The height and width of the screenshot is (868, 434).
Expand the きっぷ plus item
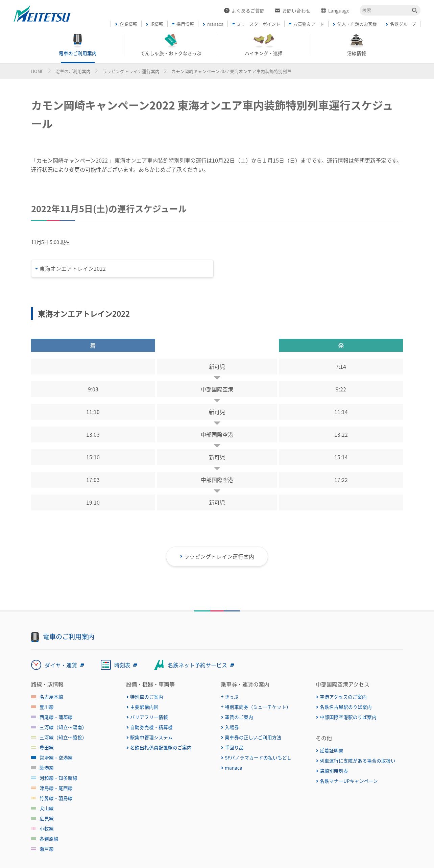tap(230, 697)
